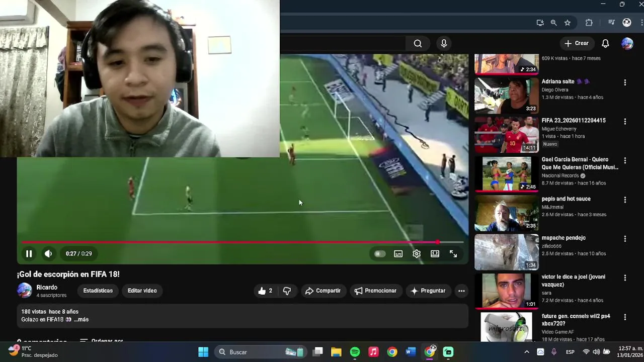Open the Windows Start menu
The height and width of the screenshot is (362, 644).
203,352
